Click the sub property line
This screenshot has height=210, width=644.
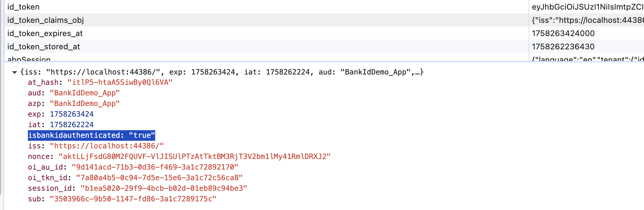tap(122, 199)
